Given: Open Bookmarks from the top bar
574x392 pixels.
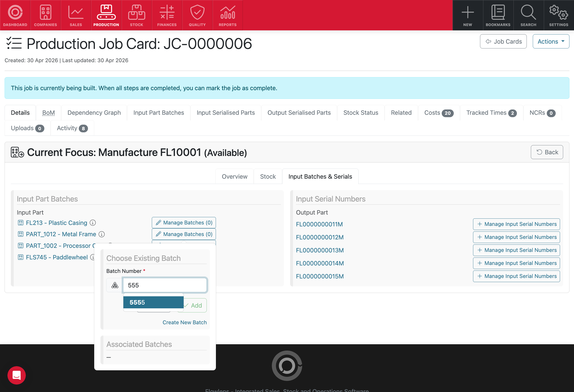Looking at the screenshot, I should click(x=498, y=15).
